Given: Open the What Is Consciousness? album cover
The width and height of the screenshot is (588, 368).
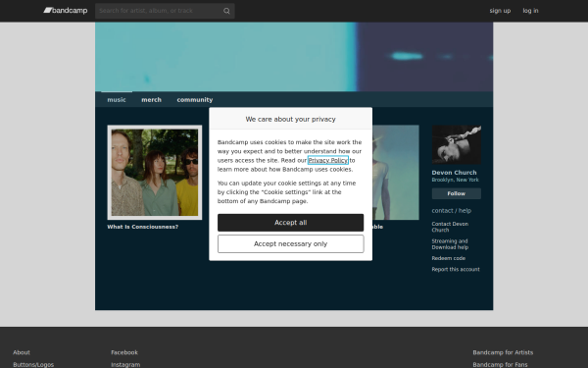Looking at the screenshot, I should coord(155,173).
